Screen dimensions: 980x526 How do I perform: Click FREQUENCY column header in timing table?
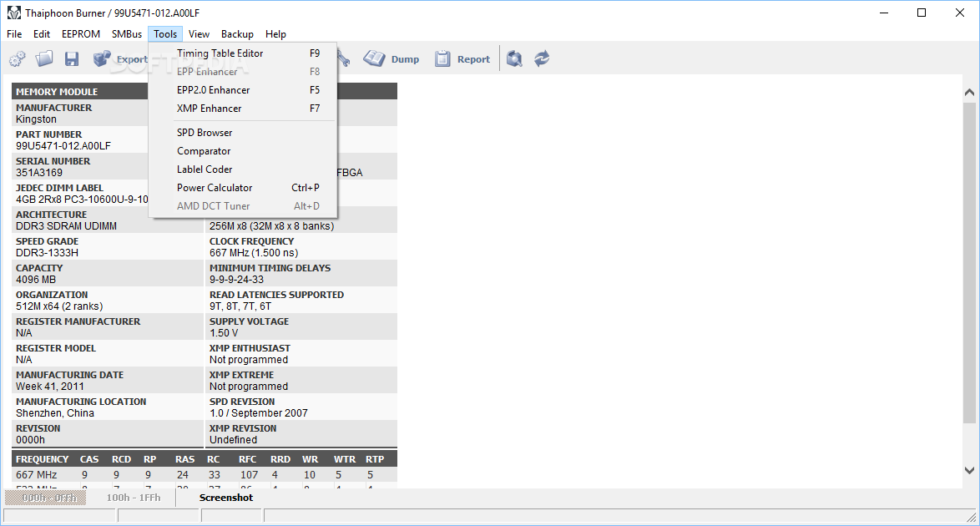(x=43, y=459)
